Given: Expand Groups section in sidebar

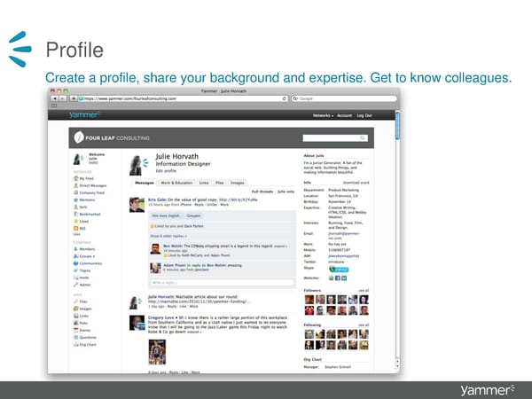Looking at the screenshot, I should pyautogui.click(x=88, y=256).
